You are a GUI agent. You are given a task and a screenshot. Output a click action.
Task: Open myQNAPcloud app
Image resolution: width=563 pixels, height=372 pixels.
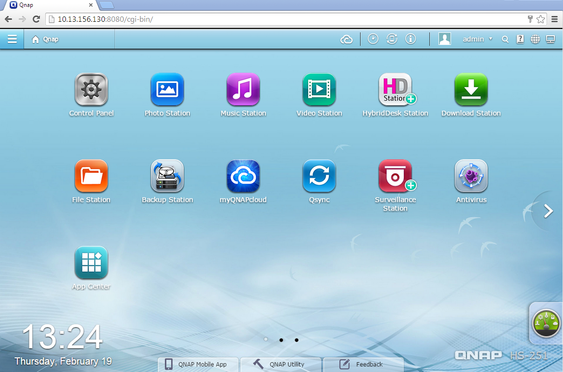click(243, 176)
